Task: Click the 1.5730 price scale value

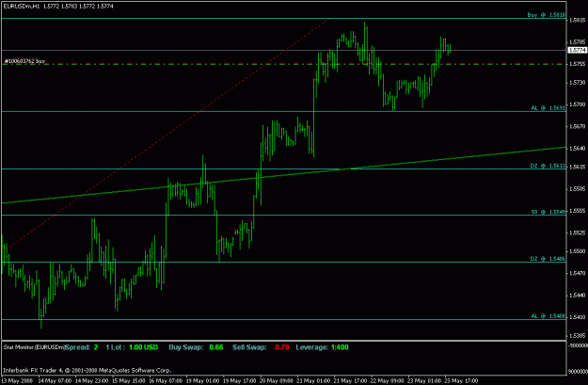Action: pyautogui.click(x=578, y=83)
